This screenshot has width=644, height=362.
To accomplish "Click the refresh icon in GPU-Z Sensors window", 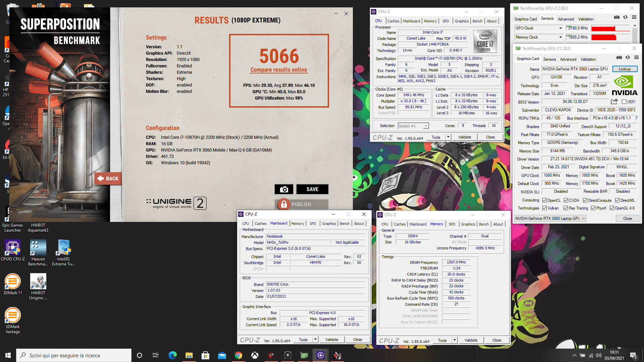I will coord(625,17).
